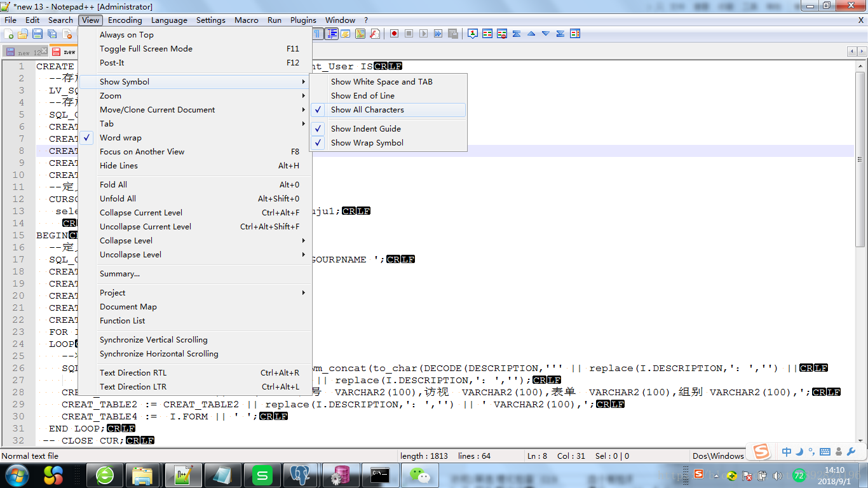Open the Notepad++ taskbar icon

click(x=183, y=475)
